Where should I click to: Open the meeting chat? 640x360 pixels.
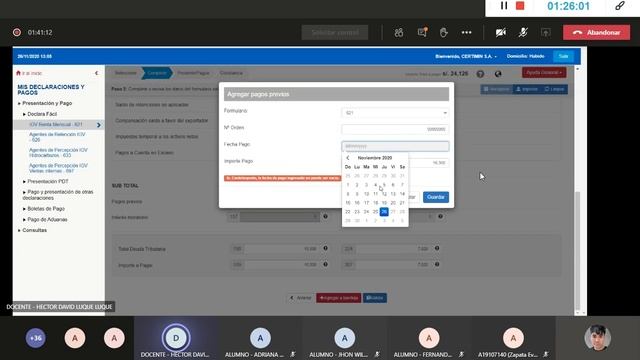pyautogui.click(x=422, y=33)
